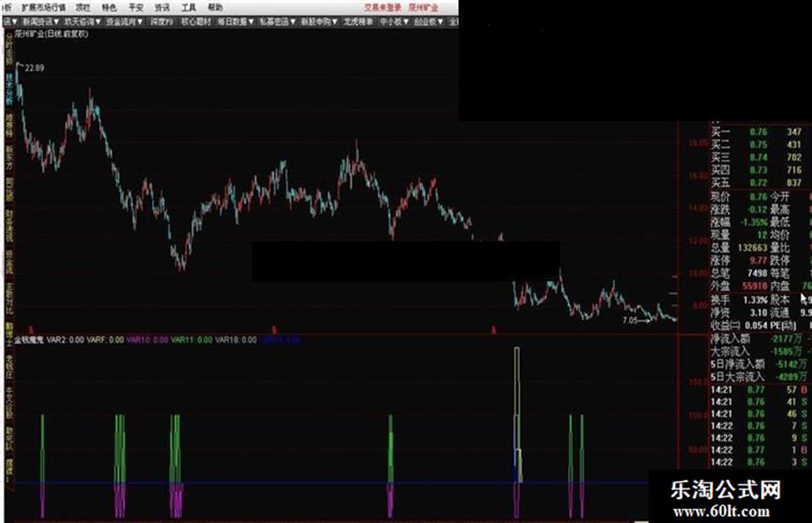Expand the 资金流向 dropdown
Screen dimensions: 812x523
click(x=125, y=21)
